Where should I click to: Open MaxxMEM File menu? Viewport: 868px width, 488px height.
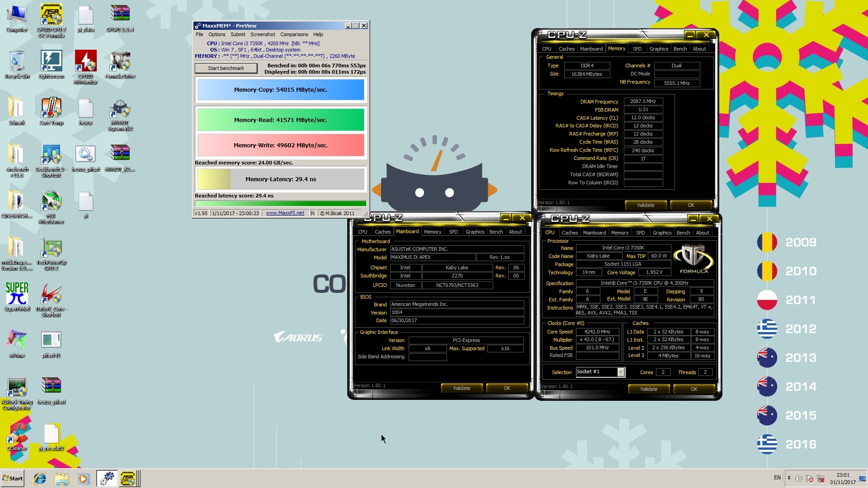pyautogui.click(x=199, y=34)
